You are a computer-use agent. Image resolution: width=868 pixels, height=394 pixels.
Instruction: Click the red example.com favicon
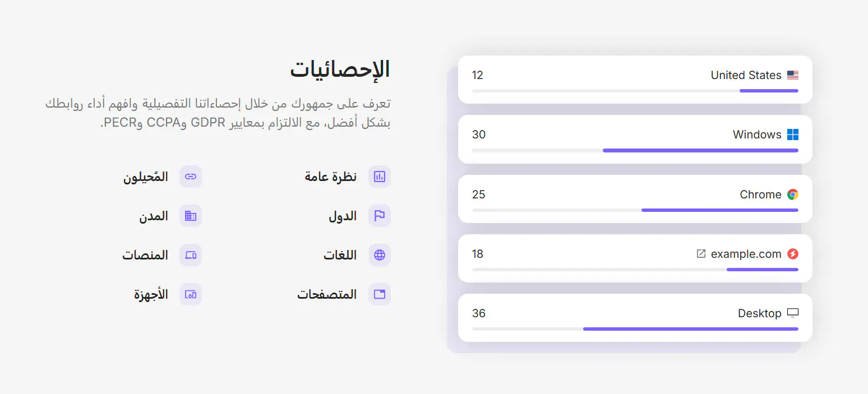(792, 254)
